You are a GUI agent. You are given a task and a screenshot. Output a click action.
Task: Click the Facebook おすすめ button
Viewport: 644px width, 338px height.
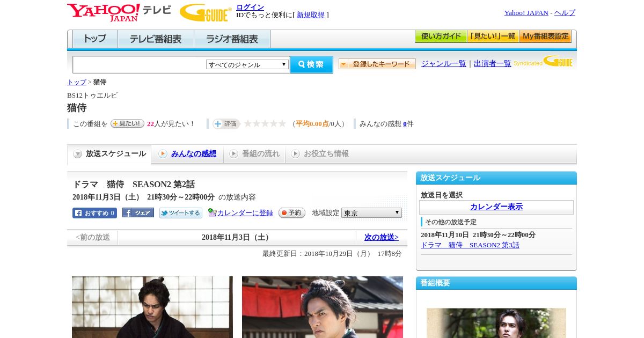[94, 213]
